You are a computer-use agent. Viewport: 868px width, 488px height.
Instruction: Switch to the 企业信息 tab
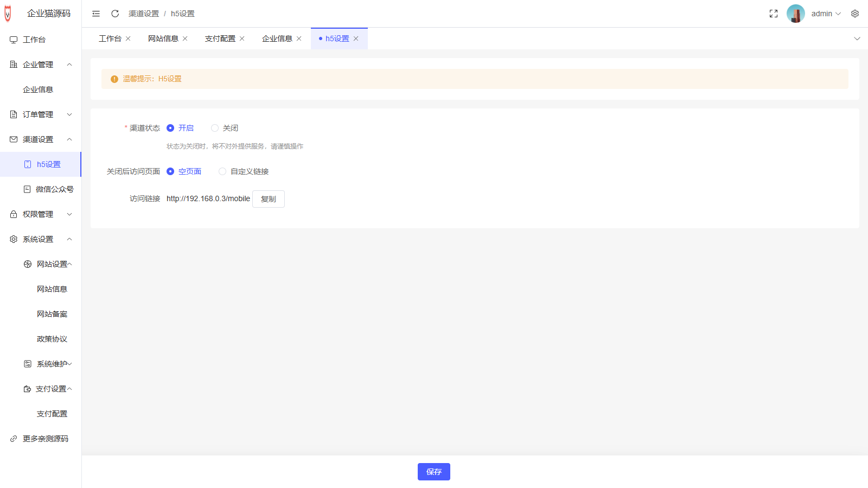pyautogui.click(x=277, y=38)
